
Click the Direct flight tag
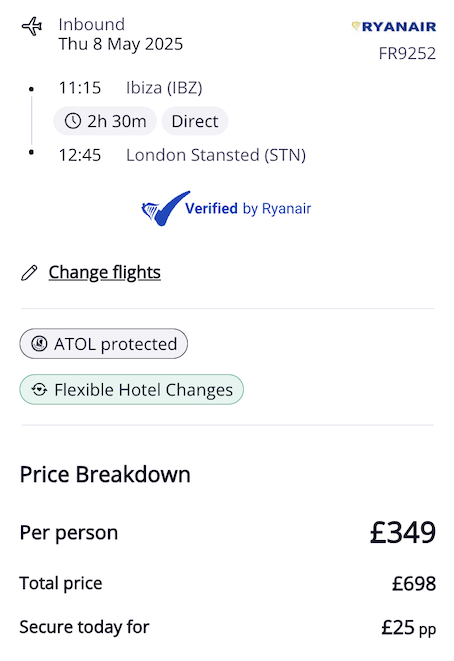click(195, 121)
